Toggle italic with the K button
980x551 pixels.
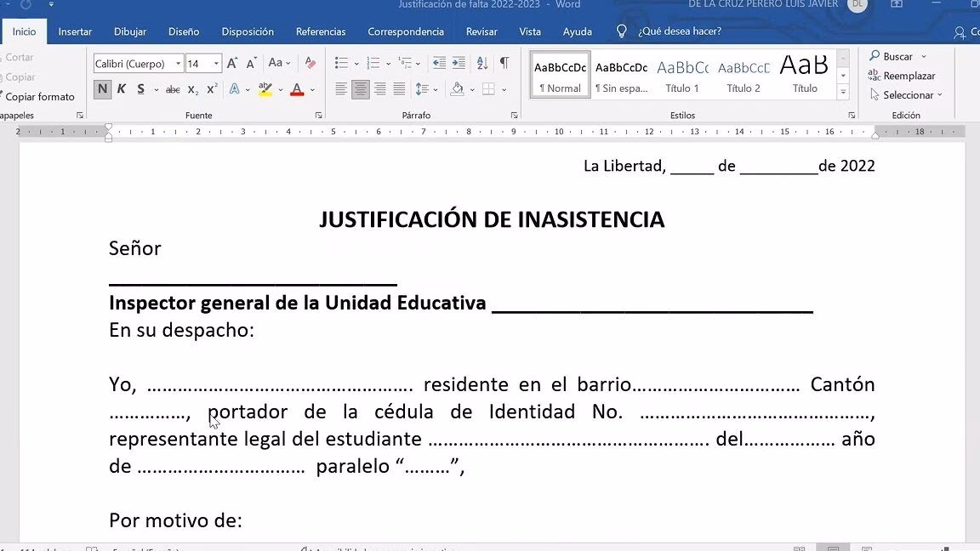[121, 88]
